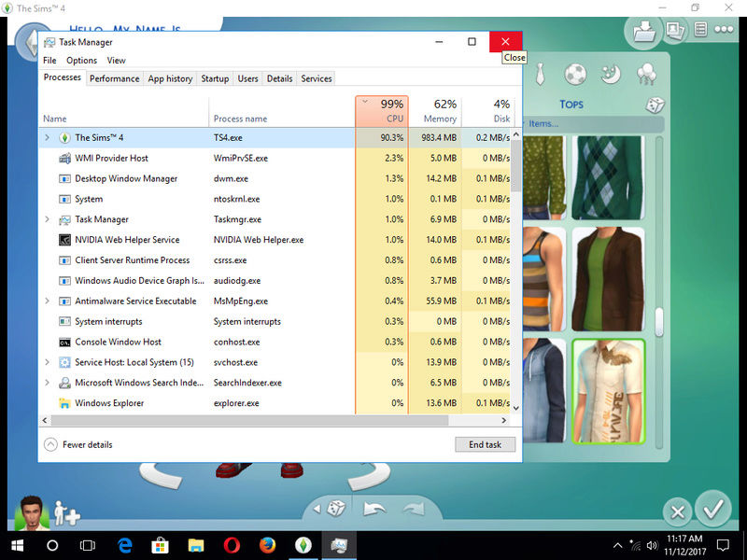Viewport: 747px width, 560px height.
Task: Click the End task button
Action: pos(485,444)
